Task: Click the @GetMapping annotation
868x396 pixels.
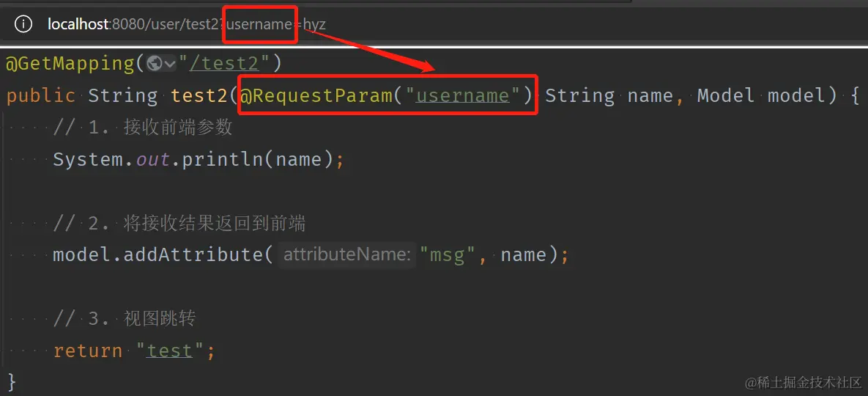Action: (70, 64)
